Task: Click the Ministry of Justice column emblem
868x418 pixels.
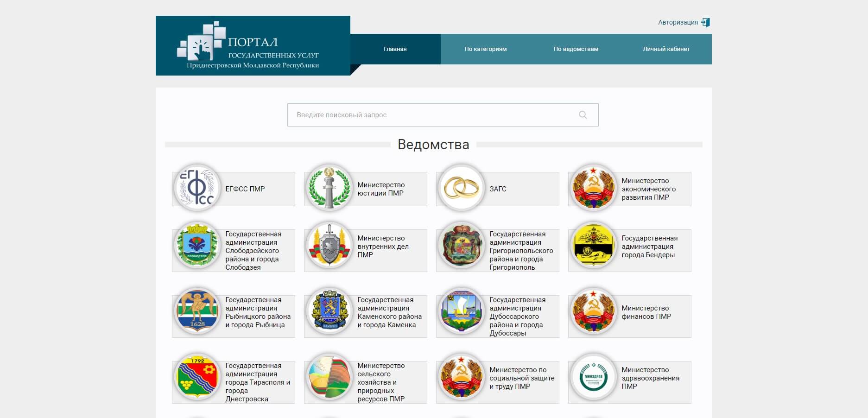Action: [329, 189]
